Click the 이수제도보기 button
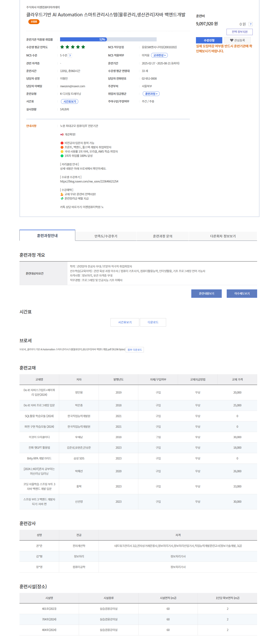 (242, 294)
